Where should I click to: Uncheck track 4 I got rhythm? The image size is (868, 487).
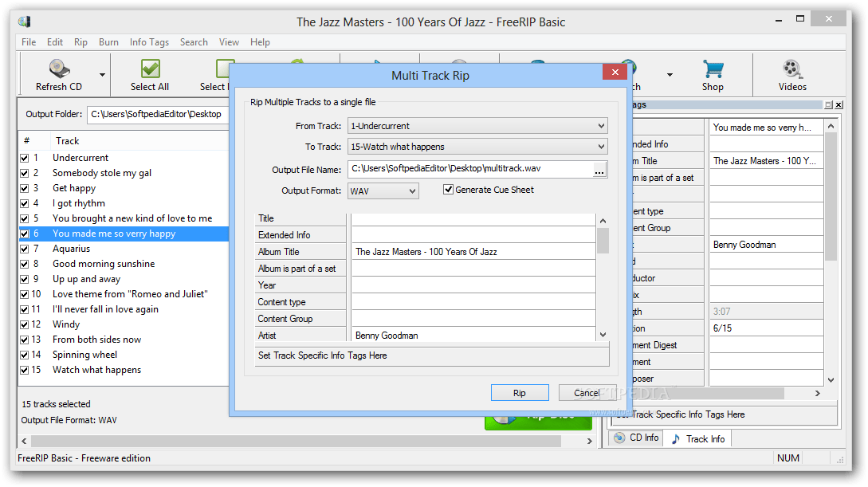[x=25, y=203]
